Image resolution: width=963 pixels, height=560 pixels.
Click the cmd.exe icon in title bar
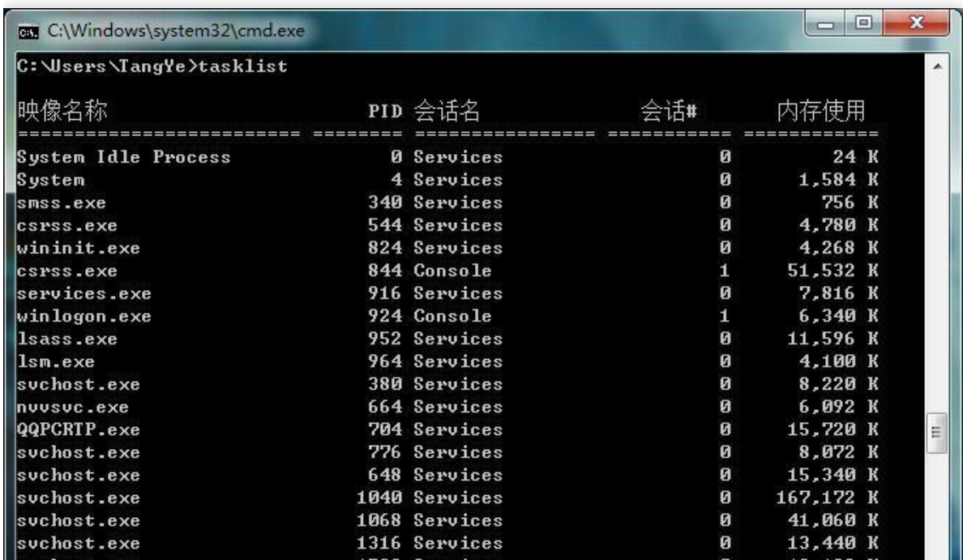pyautogui.click(x=29, y=32)
